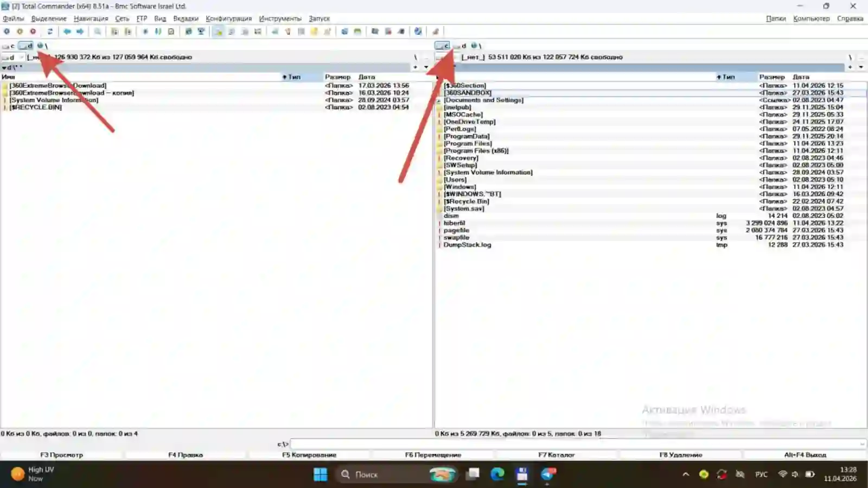Select [Users] folder in right panel
This screenshot has width=868, height=488.
[455, 180]
